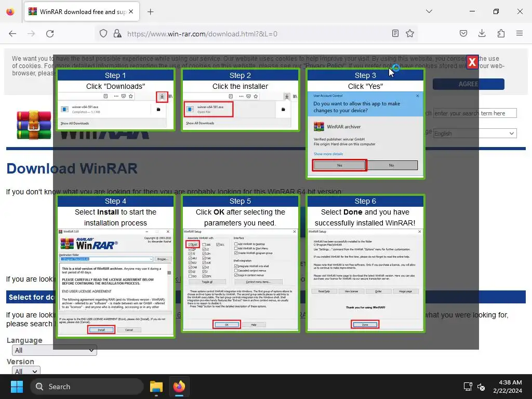Click the Step 3 Yes prompt thumbnail
532x399 pixels.
[x=365, y=124]
